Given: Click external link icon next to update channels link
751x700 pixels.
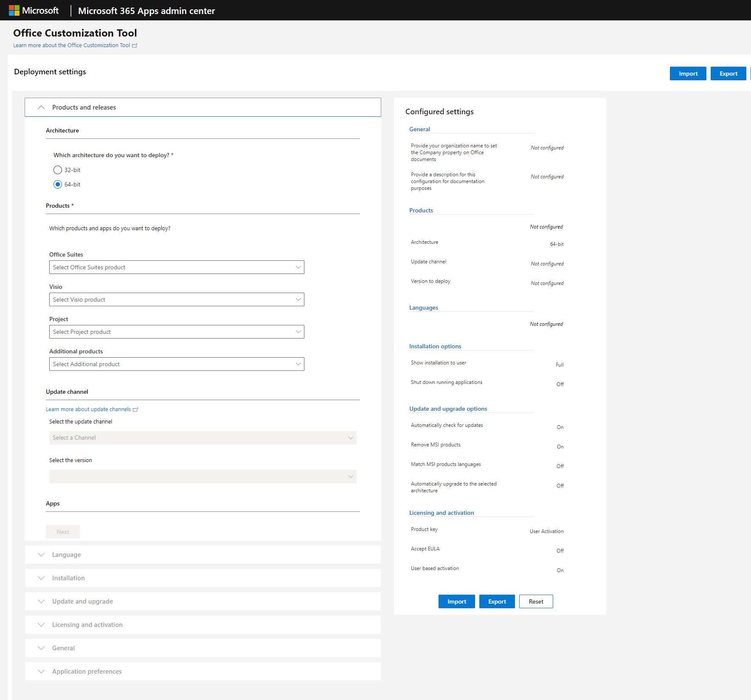Looking at the screenshot, I should pyautogui.click(x=135, y=409).
